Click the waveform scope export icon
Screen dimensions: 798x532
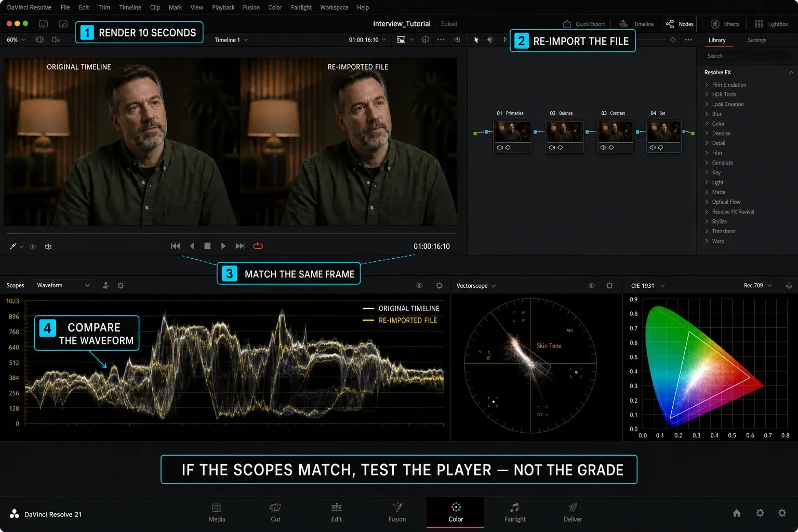tap(105, 285)
